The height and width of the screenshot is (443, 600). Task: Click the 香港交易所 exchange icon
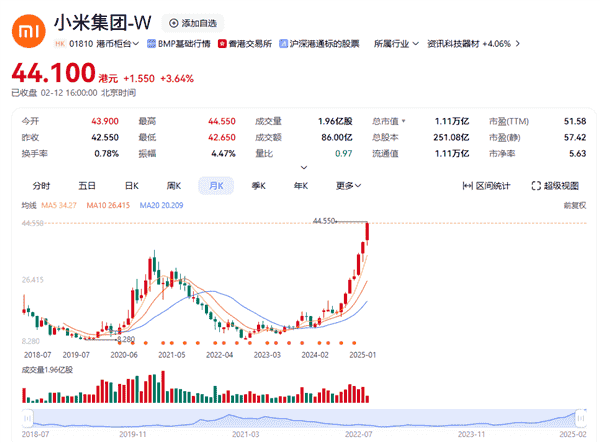pos(225,44)
